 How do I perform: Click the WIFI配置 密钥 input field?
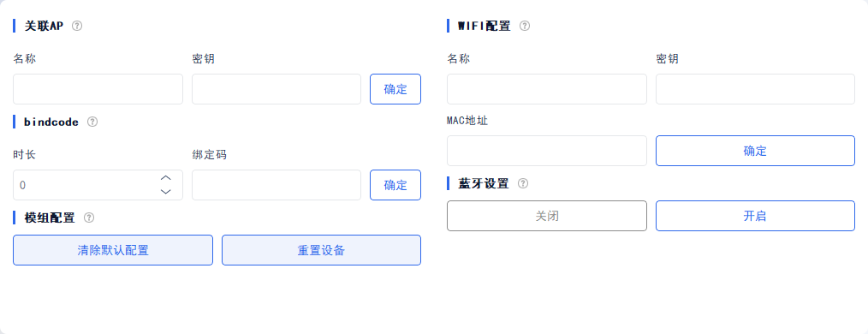(755, 89)
